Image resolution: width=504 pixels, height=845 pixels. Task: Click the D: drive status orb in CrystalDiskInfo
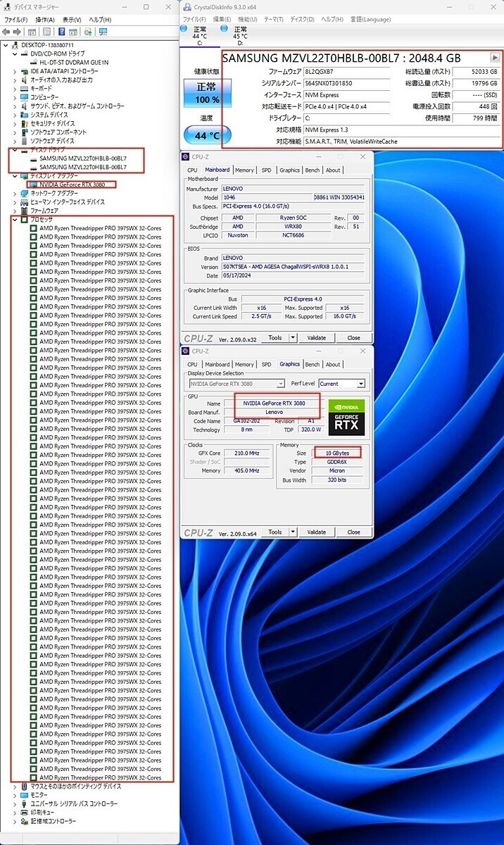(225, 29)
